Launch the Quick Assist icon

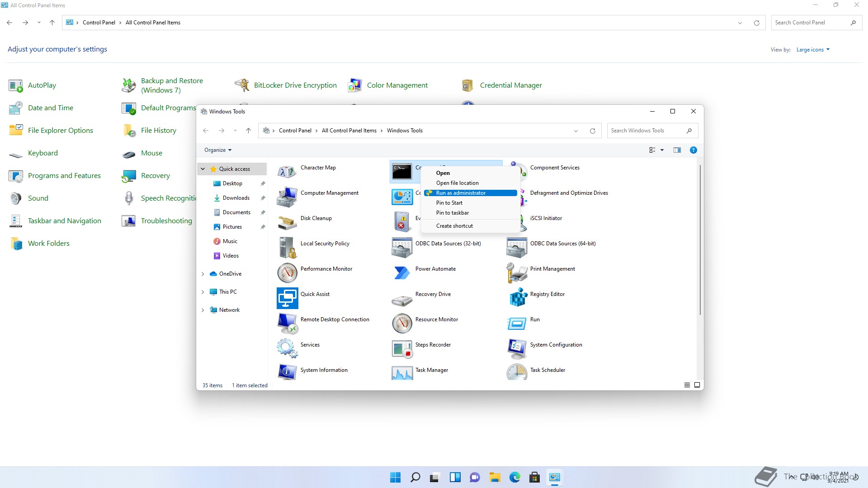[x=287, y=298]
